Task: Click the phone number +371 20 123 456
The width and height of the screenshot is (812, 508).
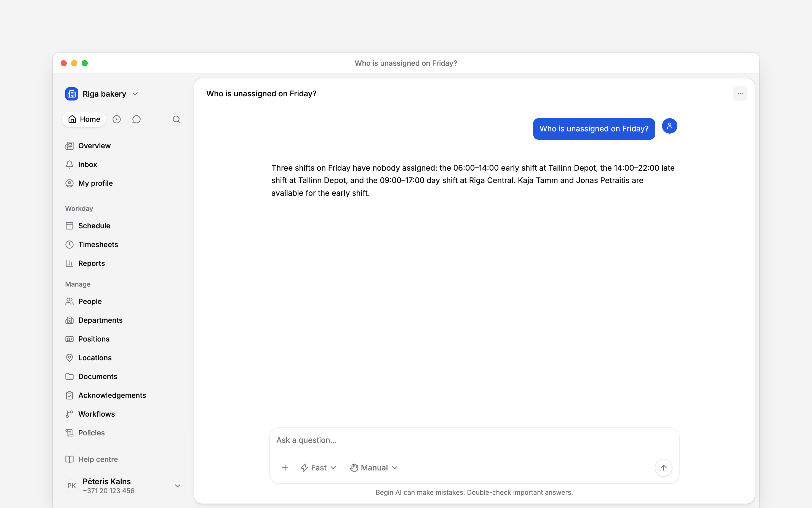Action: tap(108, 491)
